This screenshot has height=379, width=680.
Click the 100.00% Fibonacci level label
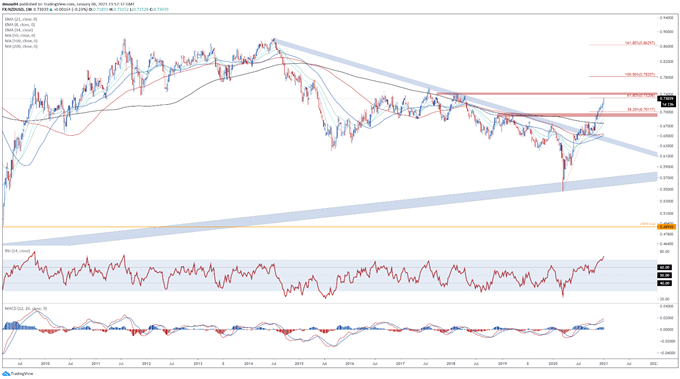(x=640, y=75)
